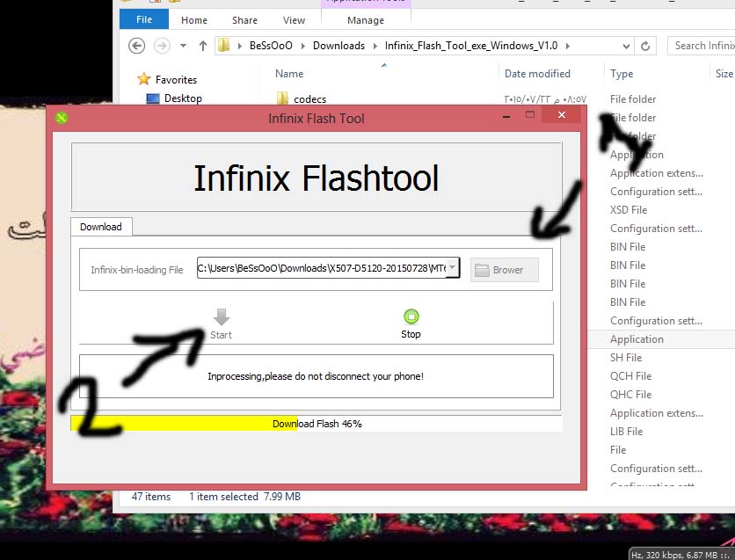Select the Download tab
Image resolution: width=735 pixels, height=560 pixels.
tap(101, 227)
